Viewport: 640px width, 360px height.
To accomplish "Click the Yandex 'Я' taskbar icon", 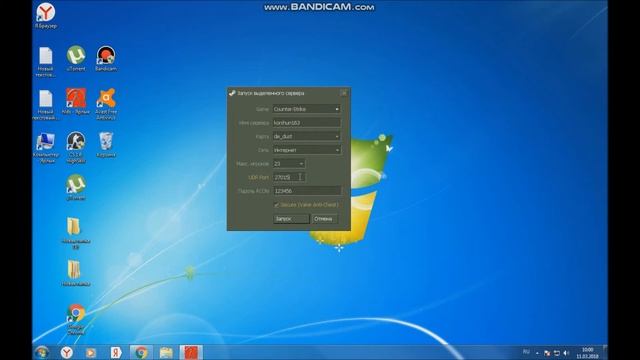I will point(116,352).
